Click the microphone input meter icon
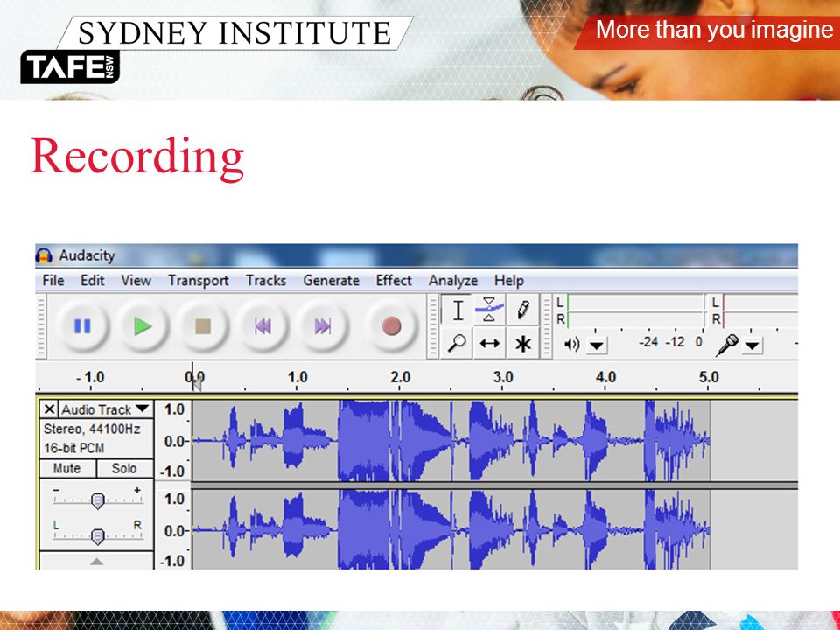Viewport: 840px width, 630px height. (727, 345)
